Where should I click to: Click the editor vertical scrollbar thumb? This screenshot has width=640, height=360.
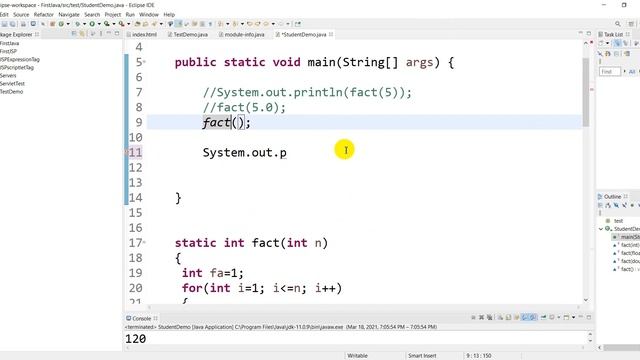586,92
